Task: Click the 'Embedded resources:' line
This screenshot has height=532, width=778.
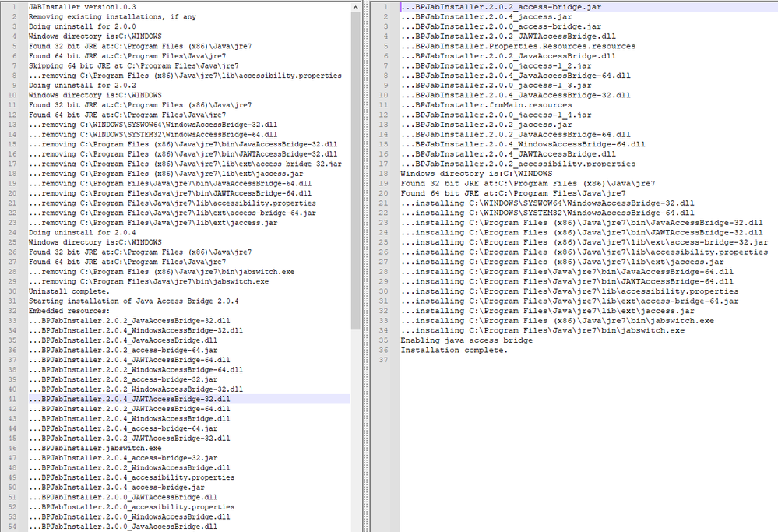Action: click(x=69, y=311)
